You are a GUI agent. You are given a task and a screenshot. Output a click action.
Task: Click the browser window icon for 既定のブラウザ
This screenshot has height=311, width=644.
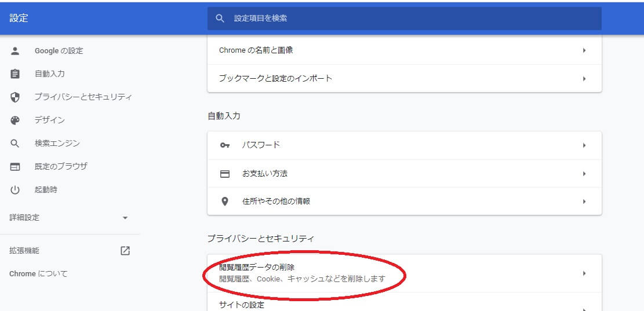tap(15, 167)
